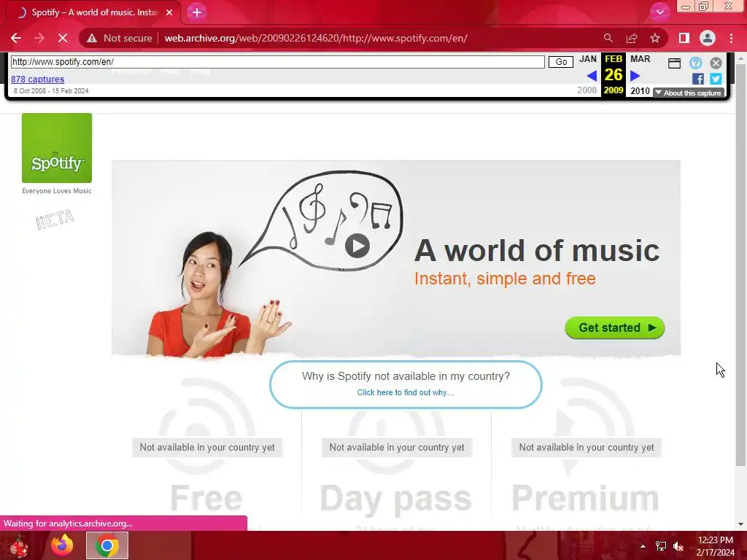Click 'Not available' label above Free
Image resolution: width=747 pixels, height=560 pixels.
pos(206,448)
